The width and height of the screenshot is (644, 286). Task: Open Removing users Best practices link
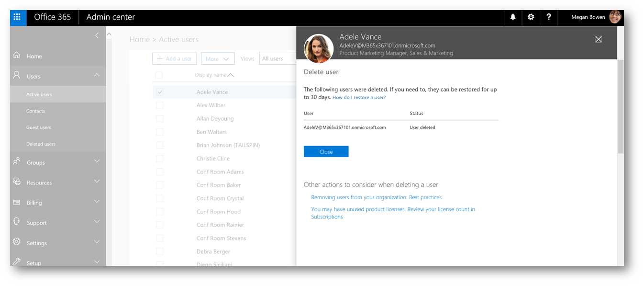377,197
